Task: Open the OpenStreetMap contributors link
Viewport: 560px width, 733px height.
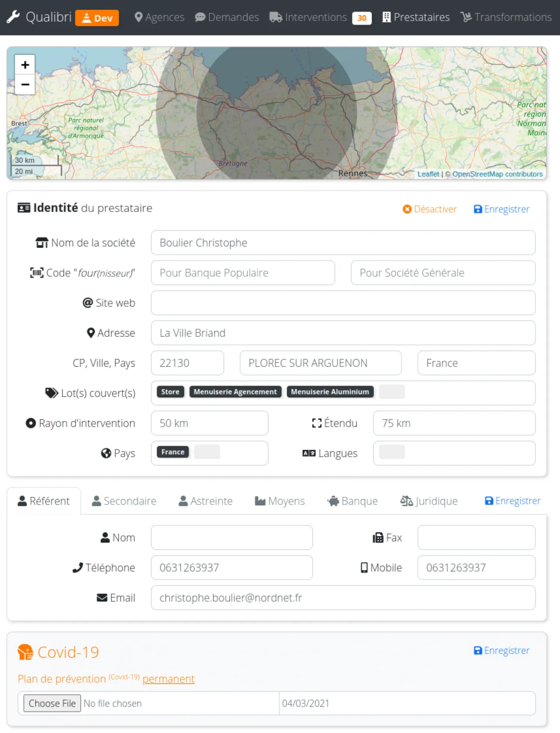Action: click(497, 174)
